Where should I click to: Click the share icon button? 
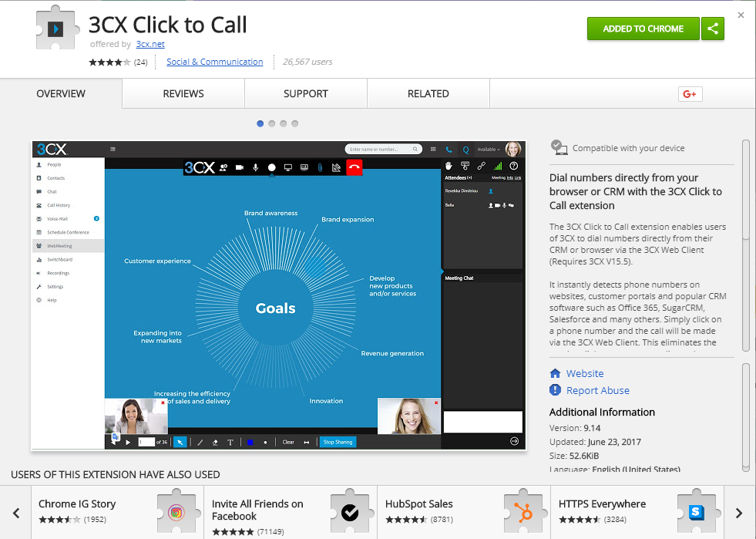(713, 29)
